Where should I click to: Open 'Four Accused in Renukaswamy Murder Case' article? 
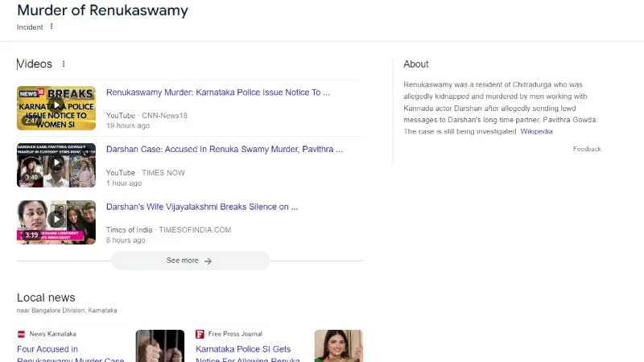70,355
